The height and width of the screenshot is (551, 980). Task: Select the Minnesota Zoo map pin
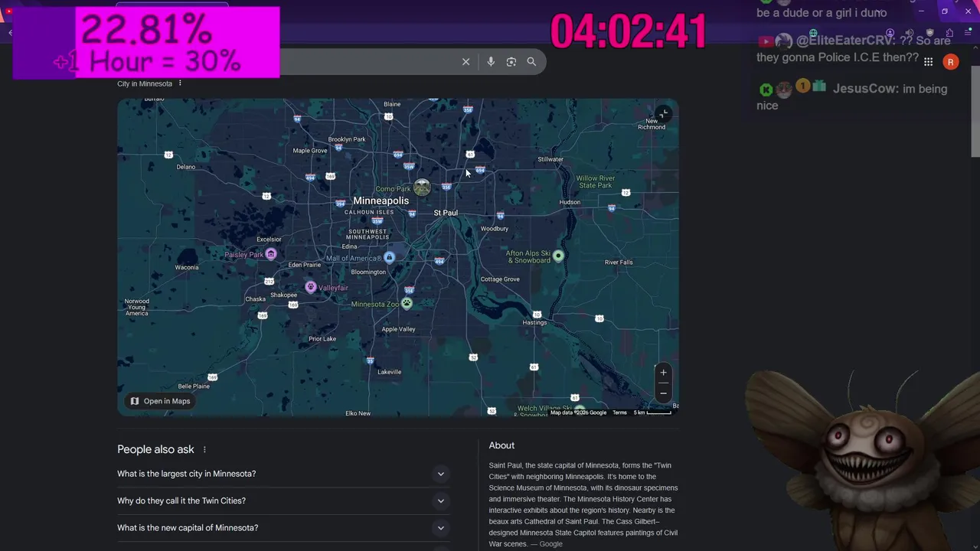(407, 303)
